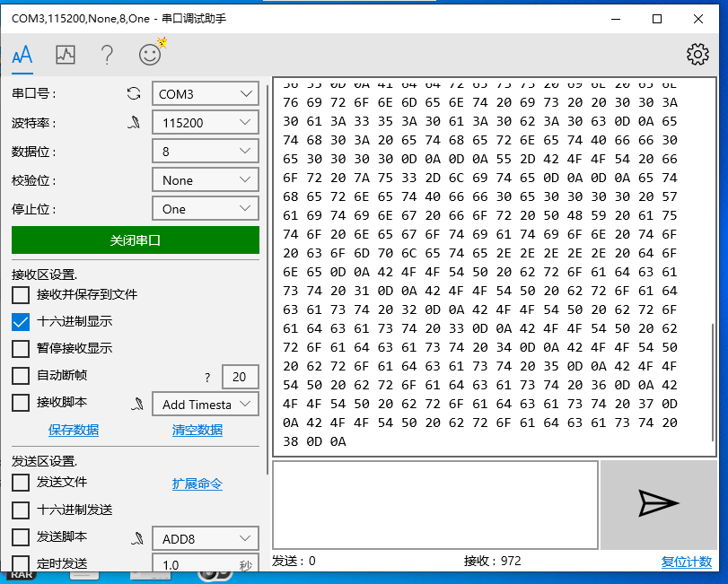This screenshot has height=584, width=728.
Task: Minimize the serial assistant window
Action: point(616,19)
